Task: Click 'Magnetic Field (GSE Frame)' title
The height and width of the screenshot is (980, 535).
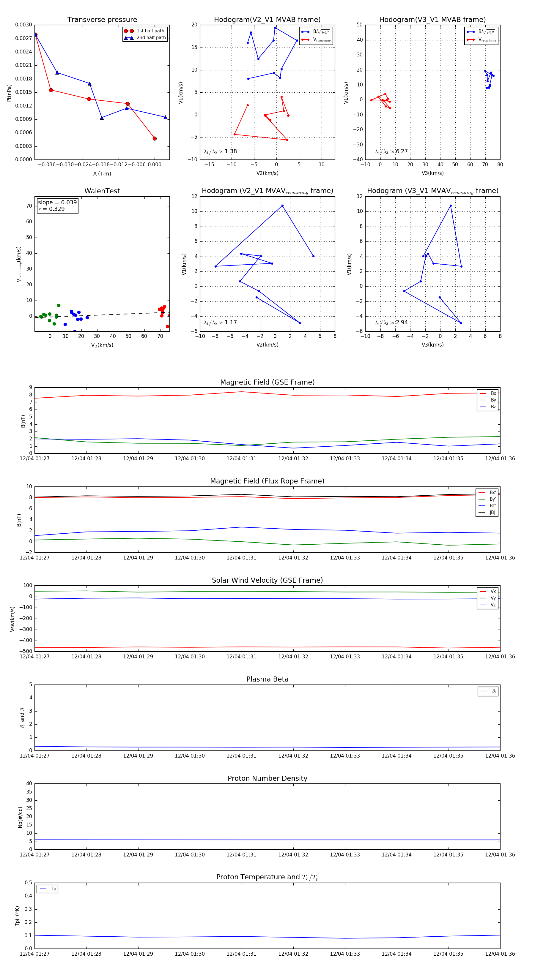Action: click(x=267, y=382)
